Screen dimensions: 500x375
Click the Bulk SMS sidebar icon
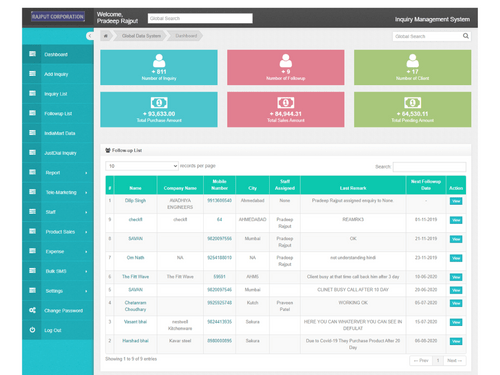[32, 270]
